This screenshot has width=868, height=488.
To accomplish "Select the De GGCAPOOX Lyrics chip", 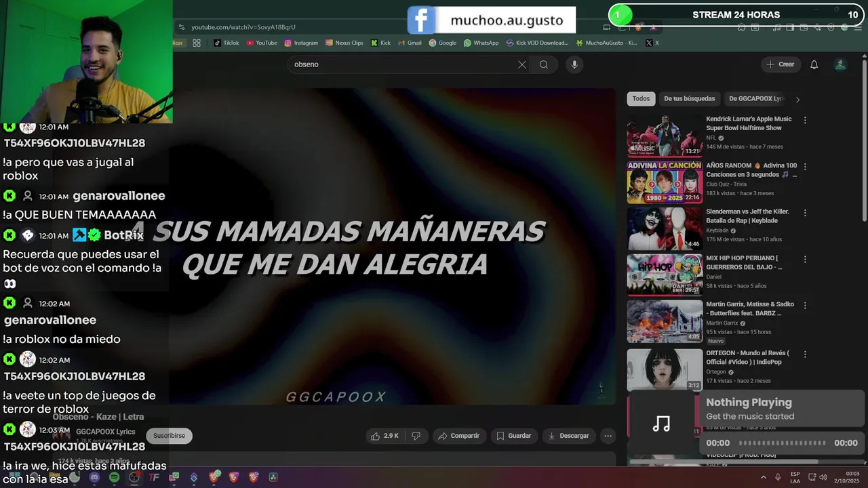I will point(756,99).
